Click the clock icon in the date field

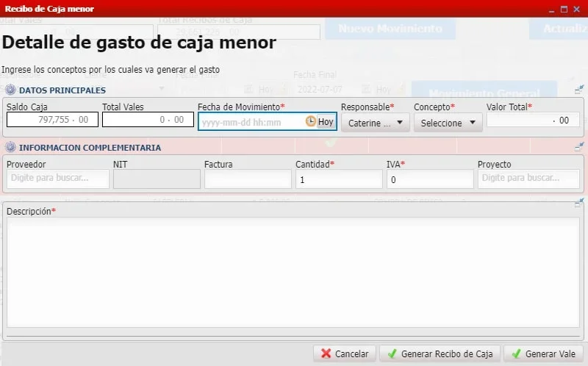pyautogui.click(x=310, y=121)
